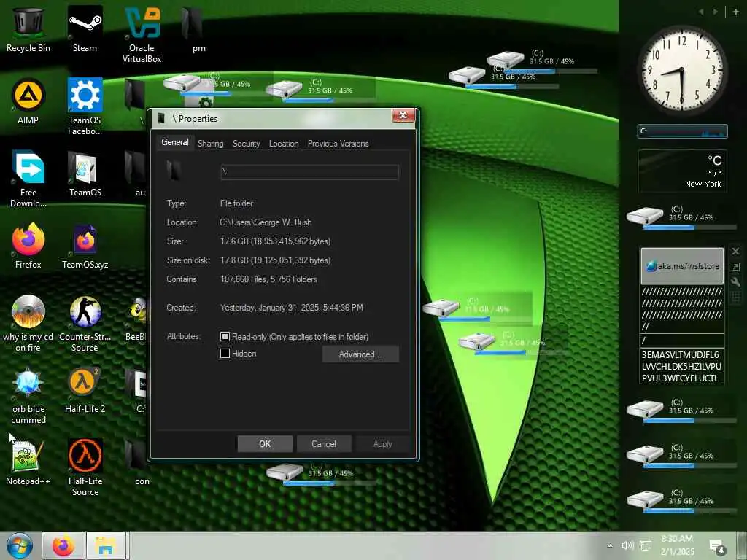
Task: Launch Counter-Strike Source shortcut
Action: 85,323
